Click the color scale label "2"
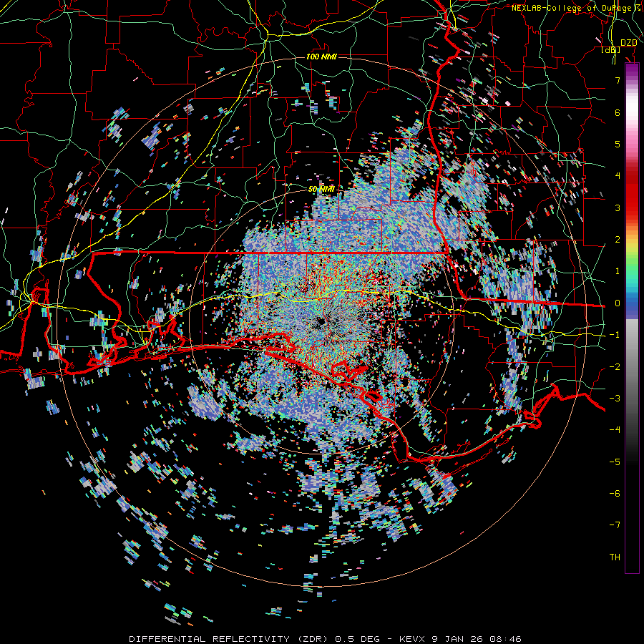 (x=618, y=240)
